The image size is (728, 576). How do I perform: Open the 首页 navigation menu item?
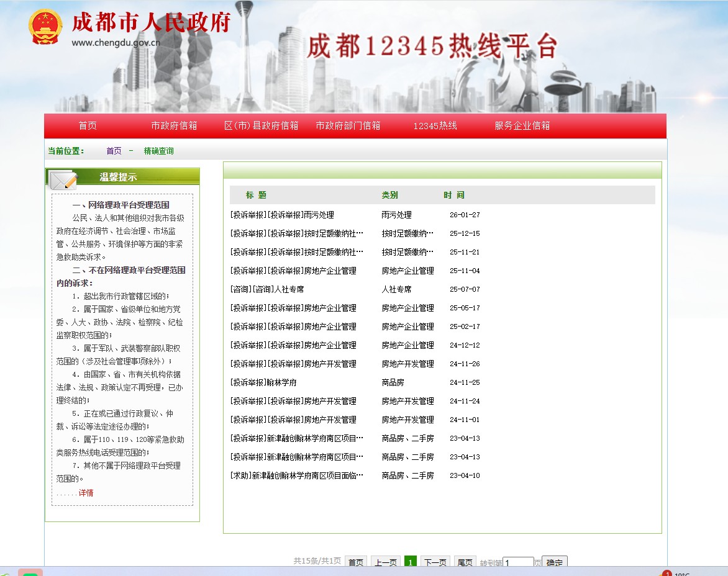[88, 126]
